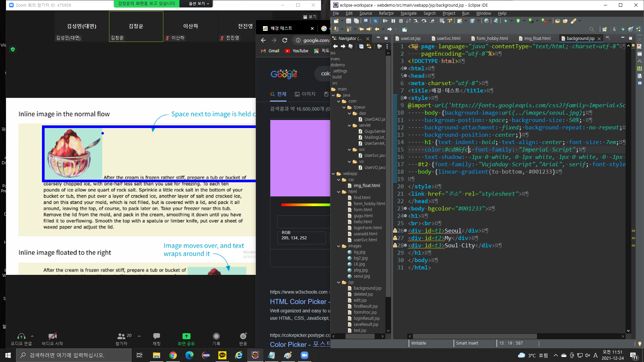The image size is (644, 362).
Task: Open the 옵션 보기 dropdown in Zoom
Action: (199, 4)
